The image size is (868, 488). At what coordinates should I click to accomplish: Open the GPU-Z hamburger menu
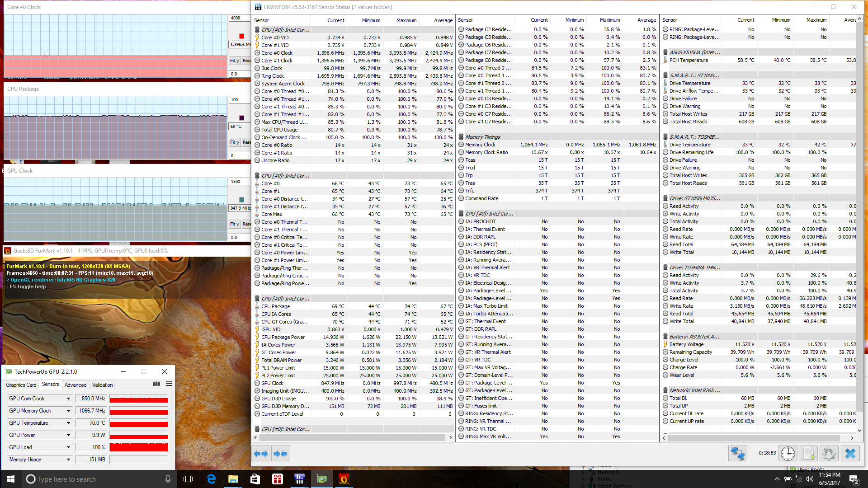(169, 384)
